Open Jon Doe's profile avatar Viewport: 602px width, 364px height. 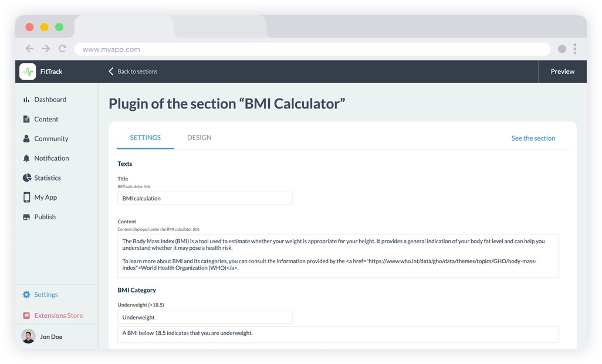click(28, 336)
